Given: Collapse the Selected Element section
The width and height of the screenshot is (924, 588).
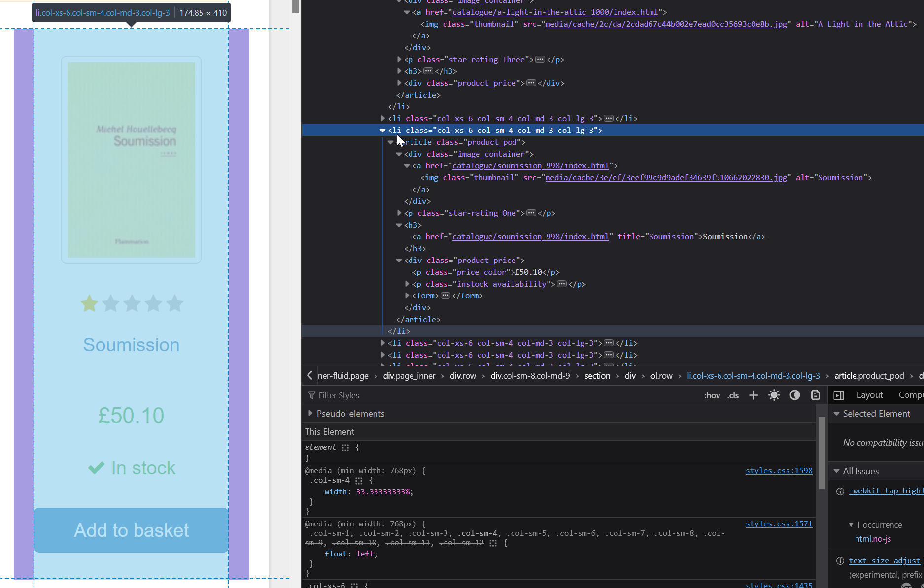Looking at the screenshot, I should tap(836, 414).
